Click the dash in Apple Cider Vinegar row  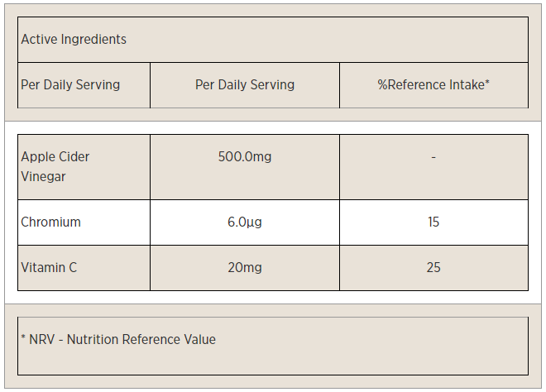click(433, 157)
